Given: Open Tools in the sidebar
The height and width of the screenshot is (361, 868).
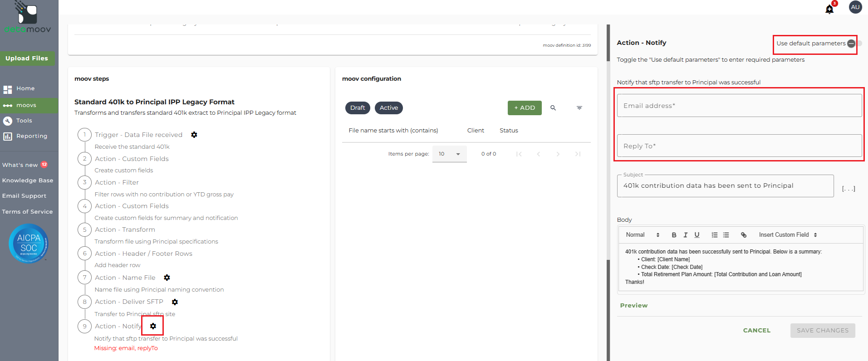Looking at the screenshot, I should pos(24,121).
